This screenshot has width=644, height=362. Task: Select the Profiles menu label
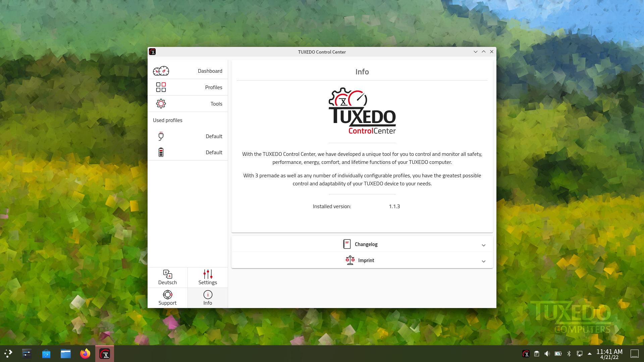(213, 87)
